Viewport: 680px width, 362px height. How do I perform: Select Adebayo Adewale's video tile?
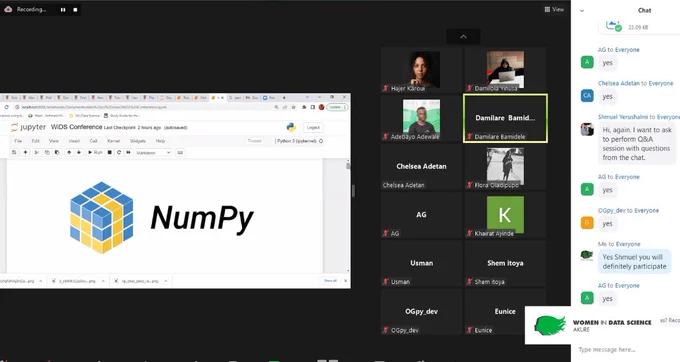coord(421,118)
